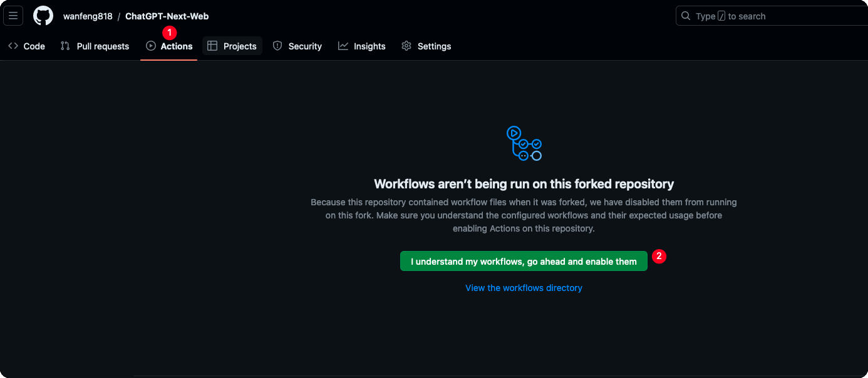The width and height of the screenshot is (868, 378).
Task: Click the Insights graph icon
Action: pyautogui.click(x=343, y=46)
